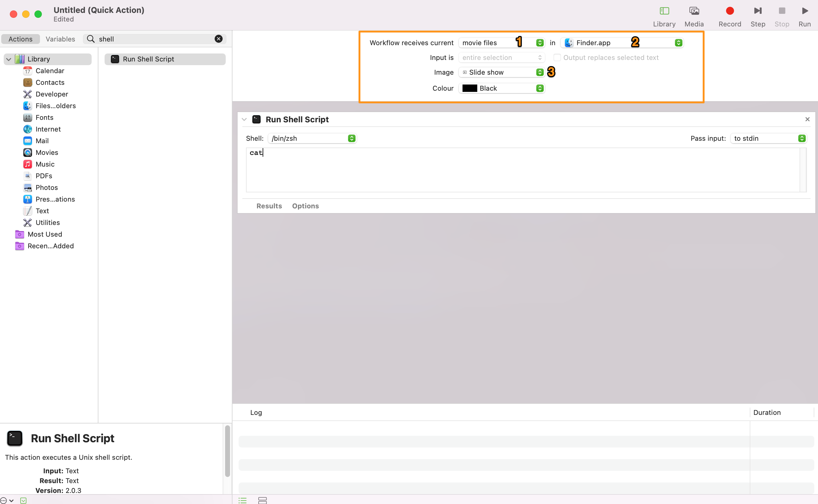Open the entire selection dropdown
The width and height of the screenshot is (818, 504).
[502, 57]
